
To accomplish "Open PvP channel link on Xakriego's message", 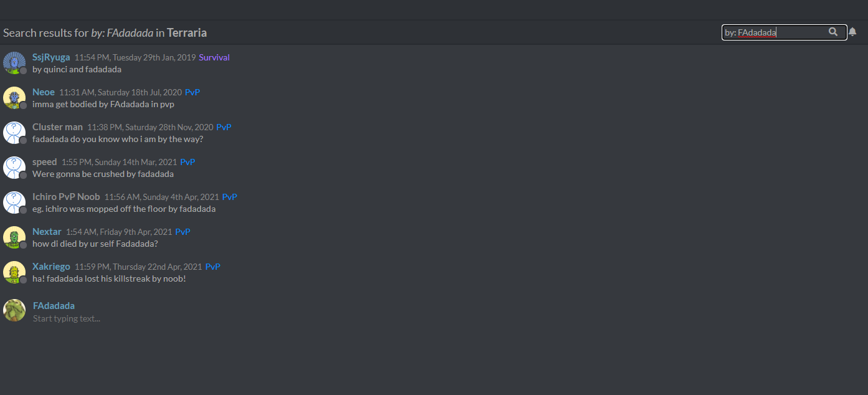I will point(213,267).
